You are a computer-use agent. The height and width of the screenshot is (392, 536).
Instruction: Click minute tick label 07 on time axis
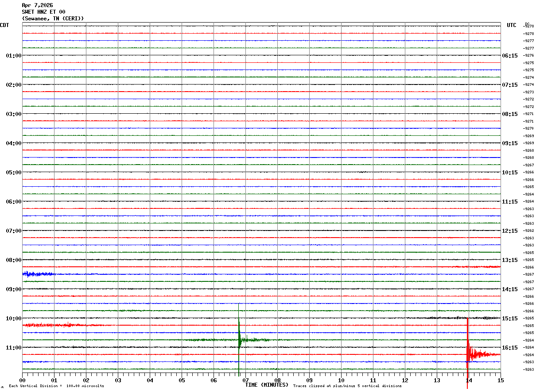coord(245,380)
